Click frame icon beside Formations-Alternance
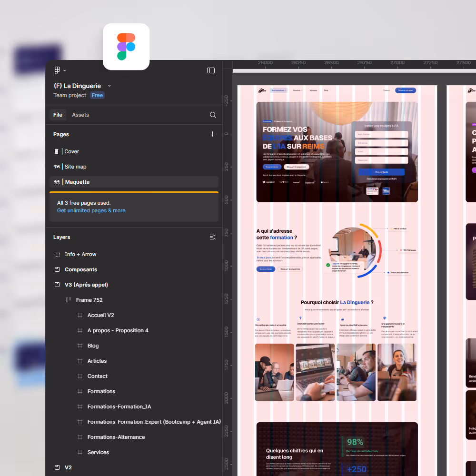 pyautogui.click(x=80, y=437)
